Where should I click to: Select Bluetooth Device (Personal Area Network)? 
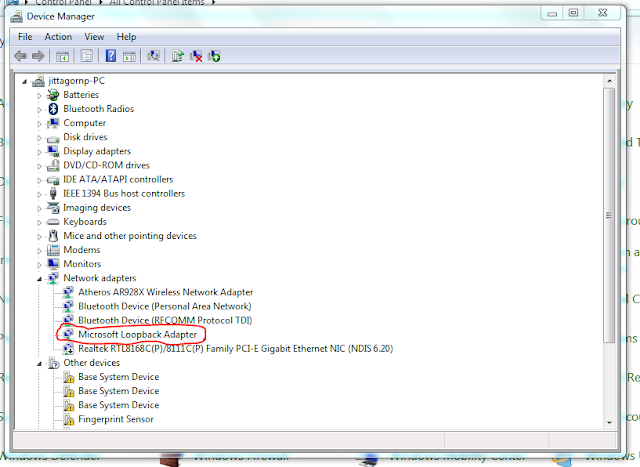[164, 306]
